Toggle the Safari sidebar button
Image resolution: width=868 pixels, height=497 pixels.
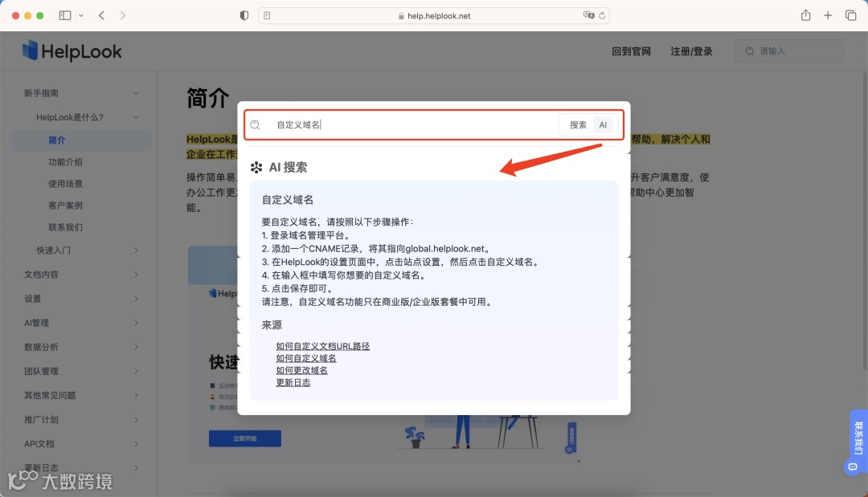(65, 15)
